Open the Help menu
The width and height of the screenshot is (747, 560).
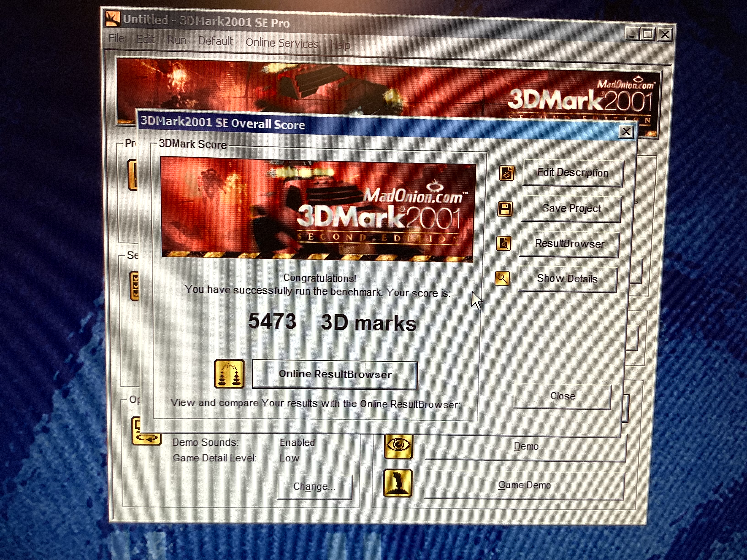pyautogui.click(x=340, y=45)
